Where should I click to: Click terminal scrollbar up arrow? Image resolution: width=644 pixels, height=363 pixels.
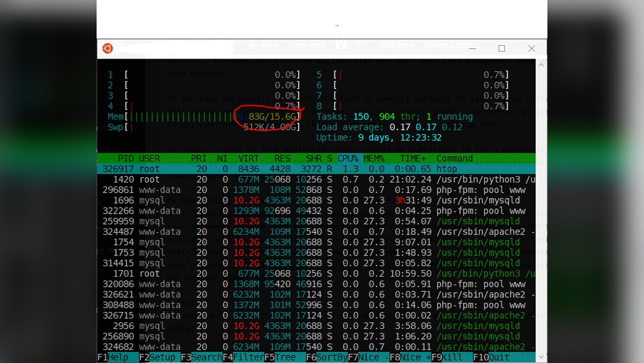tap(542, 64)
